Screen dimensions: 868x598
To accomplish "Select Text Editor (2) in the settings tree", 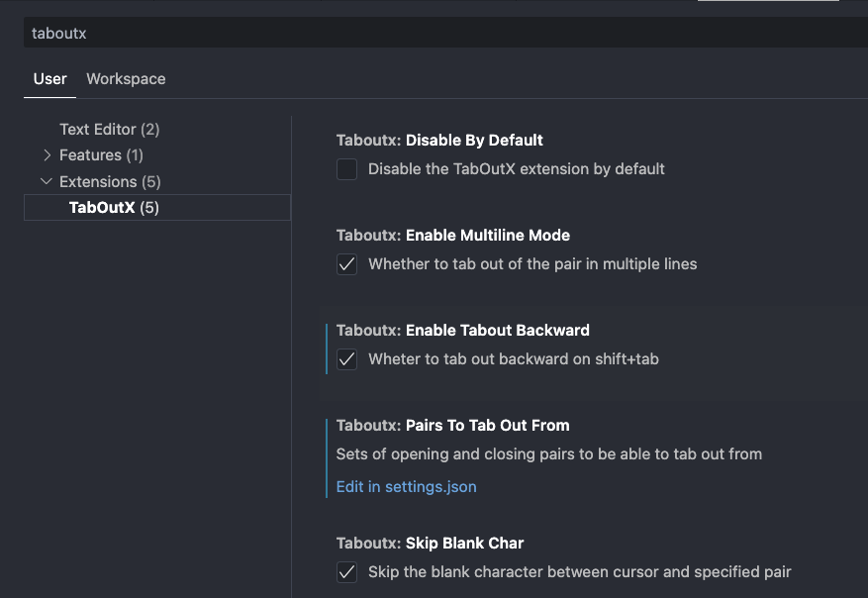I will 109,130.
